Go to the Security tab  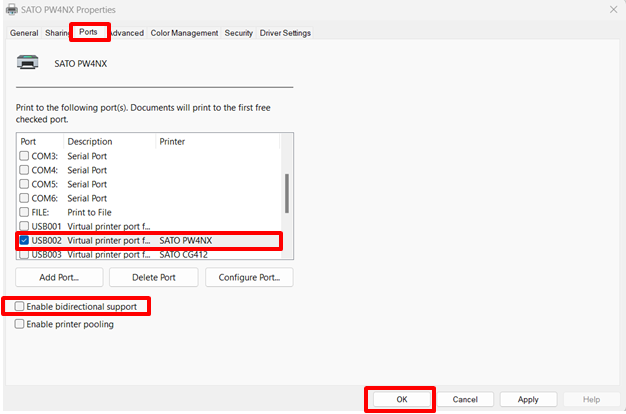tap(238, 33)
